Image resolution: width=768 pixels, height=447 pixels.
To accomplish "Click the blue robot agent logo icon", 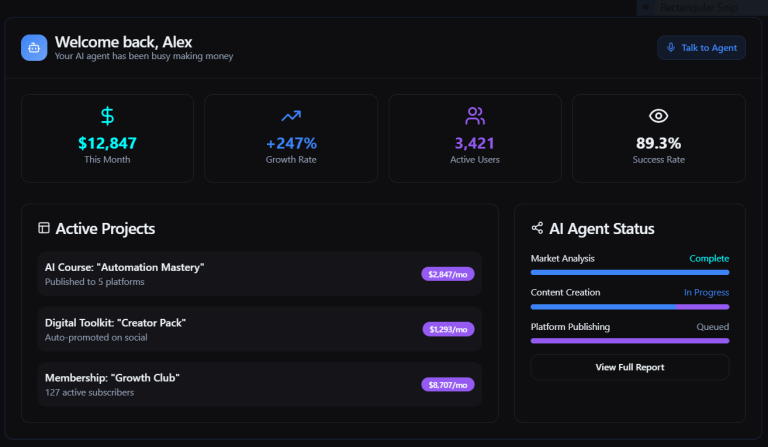I will tap(34, 48).
